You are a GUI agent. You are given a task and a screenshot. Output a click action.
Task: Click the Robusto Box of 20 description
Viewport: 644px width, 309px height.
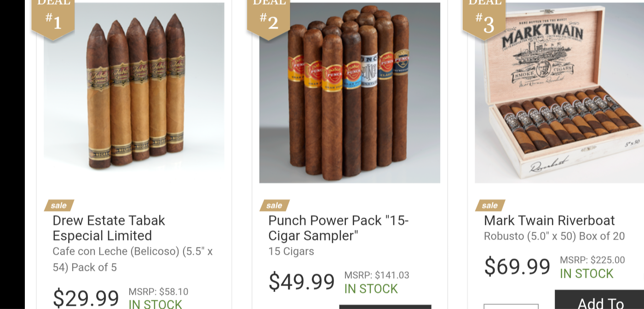coord(554,236)
